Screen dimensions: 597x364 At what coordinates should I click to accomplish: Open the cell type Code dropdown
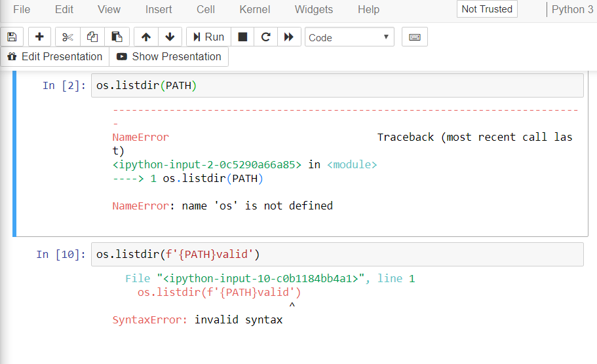coord(349,37)
